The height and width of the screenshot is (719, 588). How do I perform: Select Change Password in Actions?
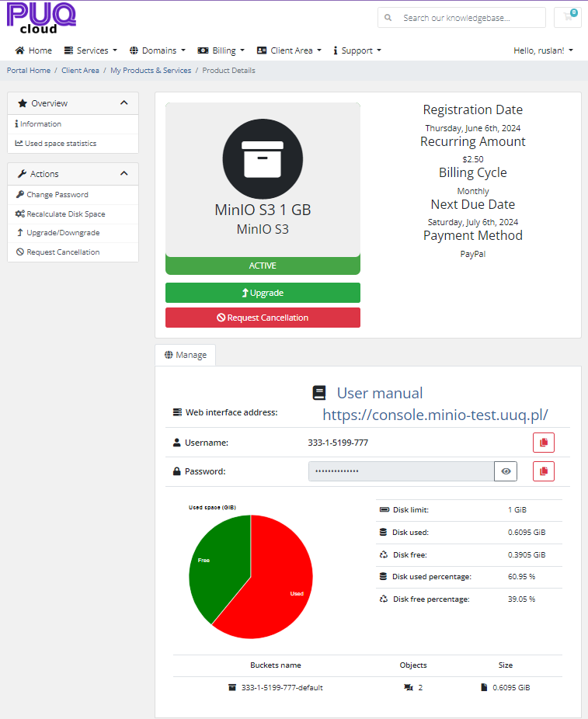point(73,194)
